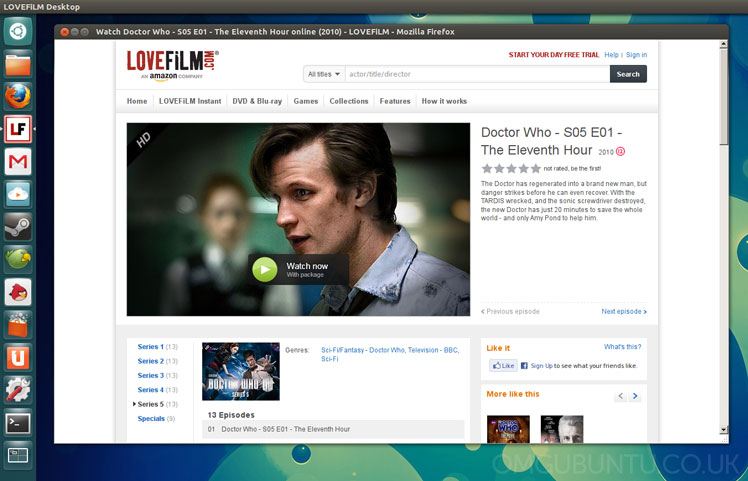748x481 pixels.
Task: Open the How it works tab
Action: [x=444, y=101]
